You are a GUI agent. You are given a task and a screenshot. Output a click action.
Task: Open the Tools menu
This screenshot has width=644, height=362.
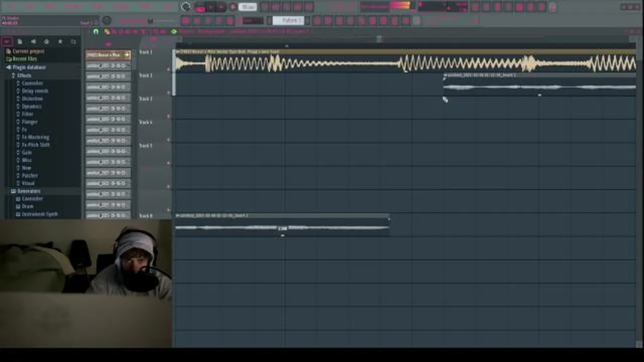[x=146, y=7]
